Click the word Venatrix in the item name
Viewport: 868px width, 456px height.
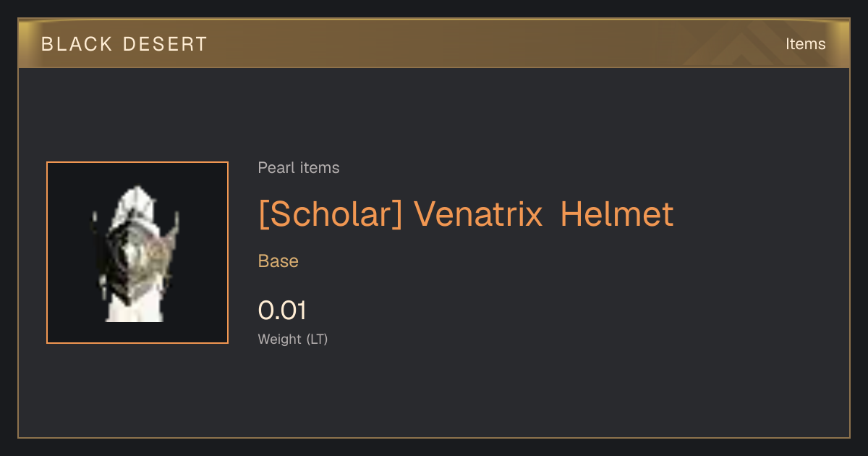(478, 214)
